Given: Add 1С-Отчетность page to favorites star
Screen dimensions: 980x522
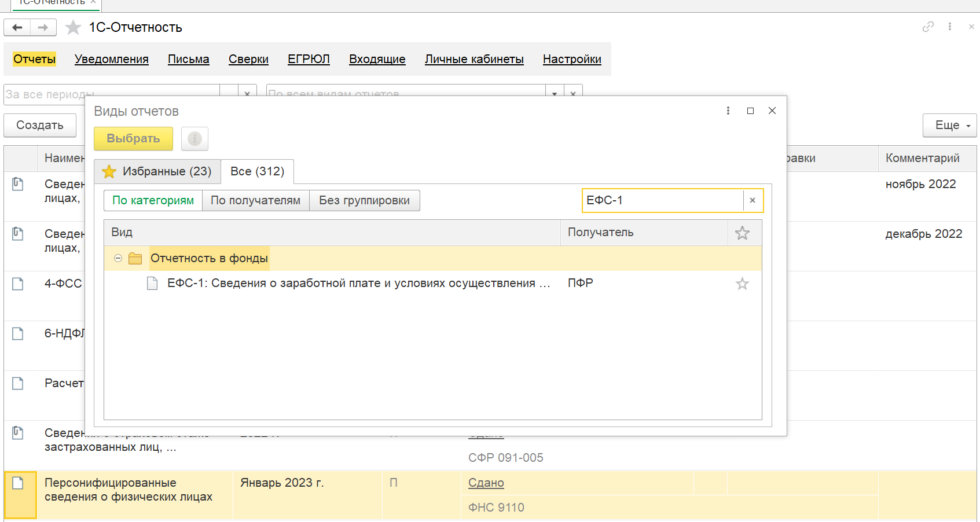Looking at the screenshot, I should point(73,27).
